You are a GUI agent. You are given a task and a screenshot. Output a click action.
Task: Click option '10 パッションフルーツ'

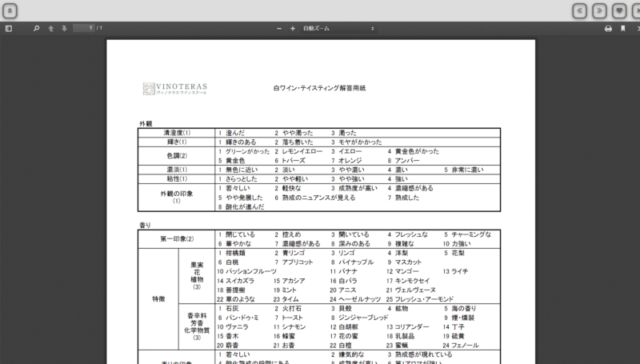tap(246, 271)
